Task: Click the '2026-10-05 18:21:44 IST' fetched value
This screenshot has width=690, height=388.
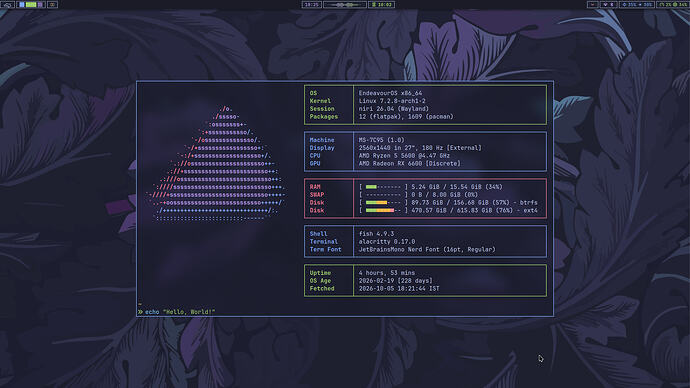Action: pos(399,289)
